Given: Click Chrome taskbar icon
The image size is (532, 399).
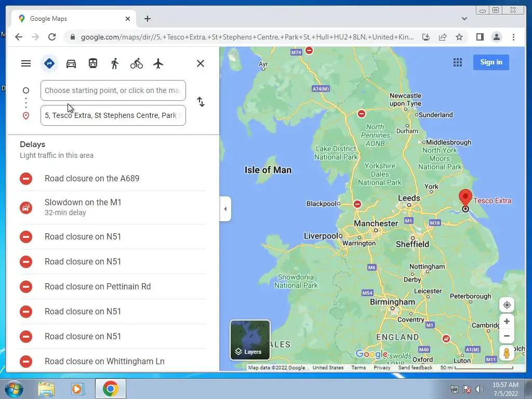Looking at the screenshot, I should coord(110,389).
